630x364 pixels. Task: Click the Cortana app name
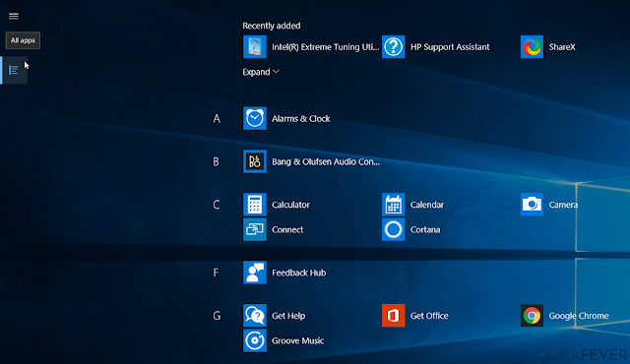click(x=425, y=230)
